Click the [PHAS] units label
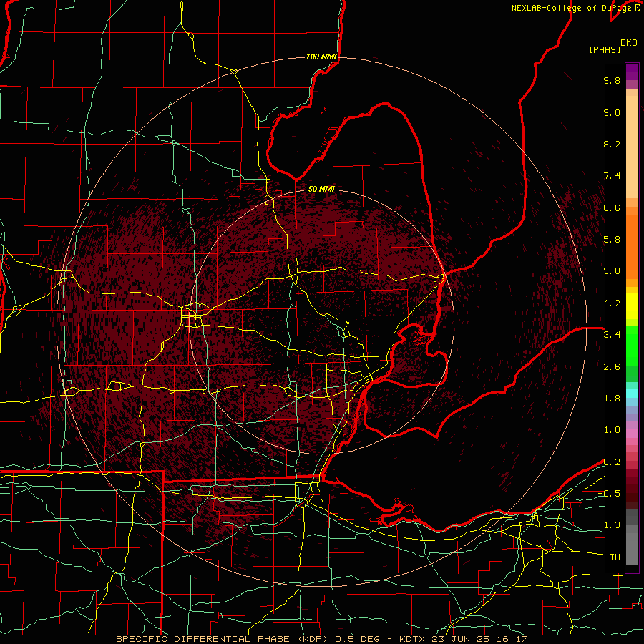644x644 pixels. [x=605, y=50]
